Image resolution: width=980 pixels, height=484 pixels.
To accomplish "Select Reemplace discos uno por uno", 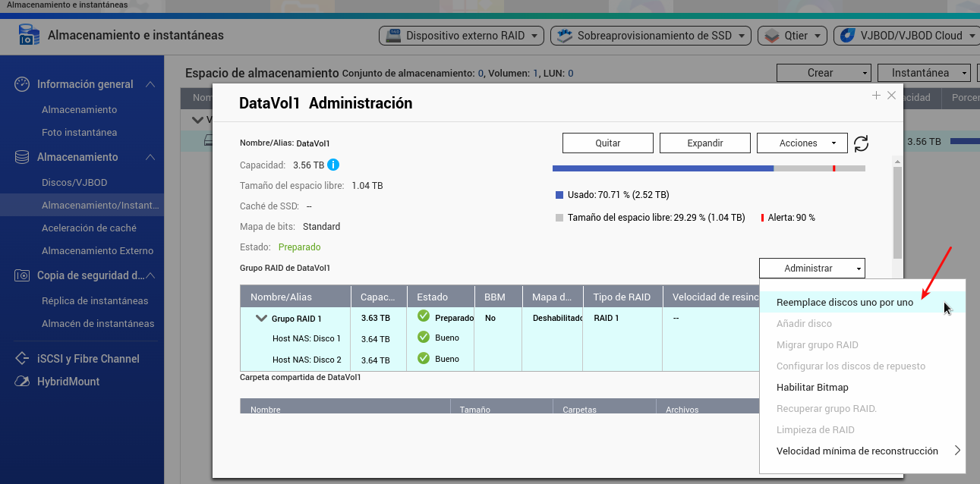I will click(844, 302).
